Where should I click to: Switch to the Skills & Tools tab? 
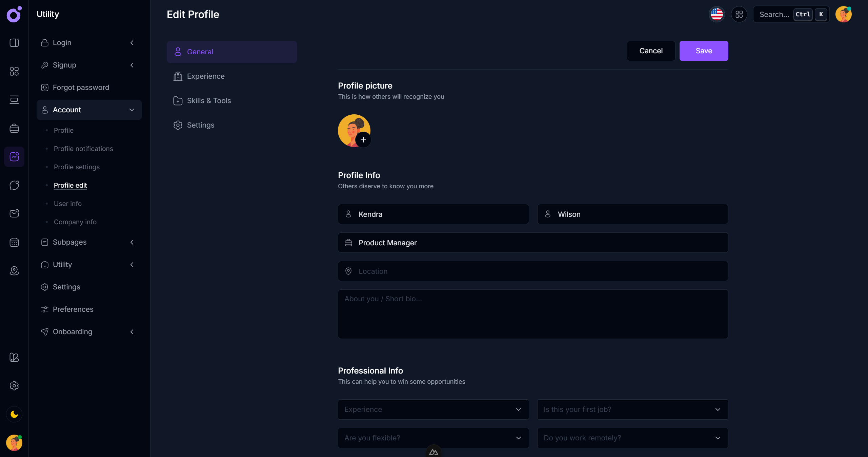click(x=209, y=100)
